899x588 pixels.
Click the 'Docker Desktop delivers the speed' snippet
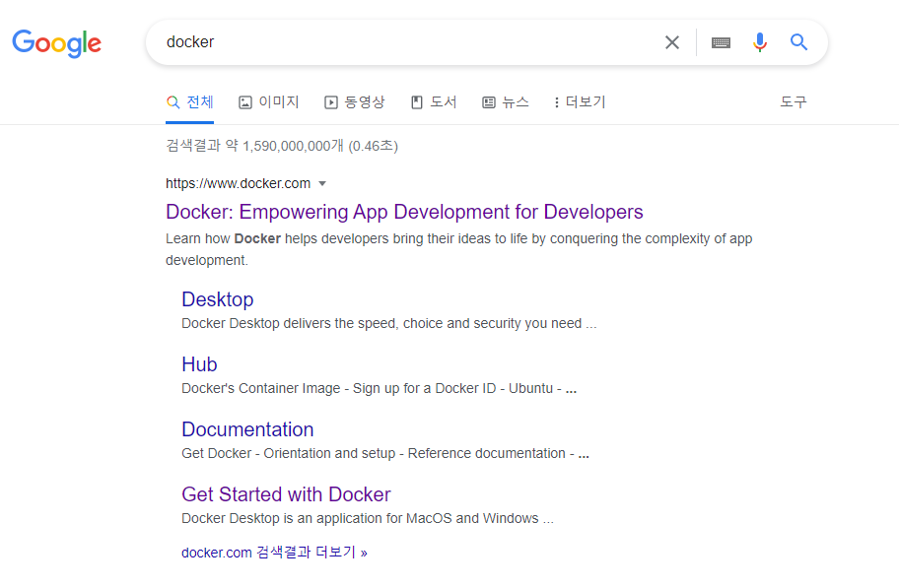[388, 324]
